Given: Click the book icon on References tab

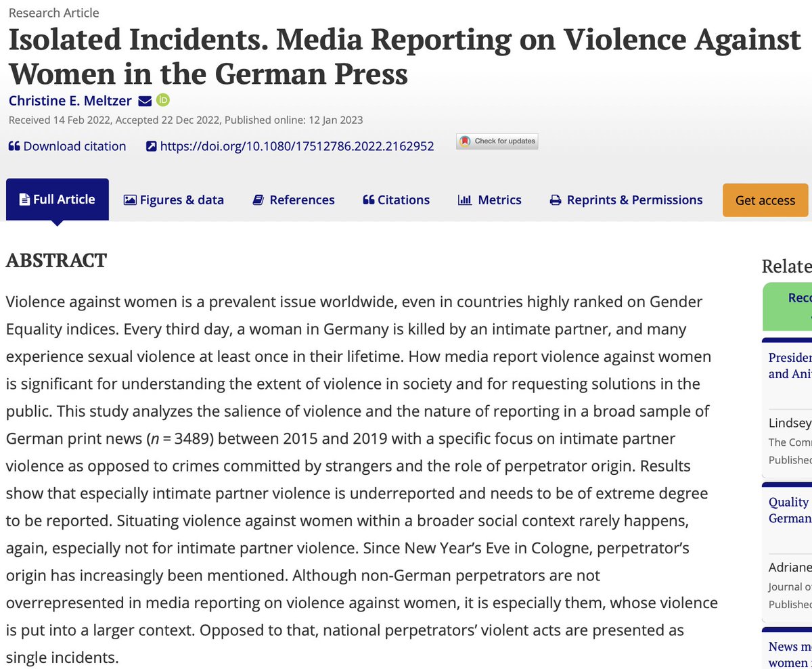Looking at the screenshot, I should pyautogui.click(x=258, y=200).
